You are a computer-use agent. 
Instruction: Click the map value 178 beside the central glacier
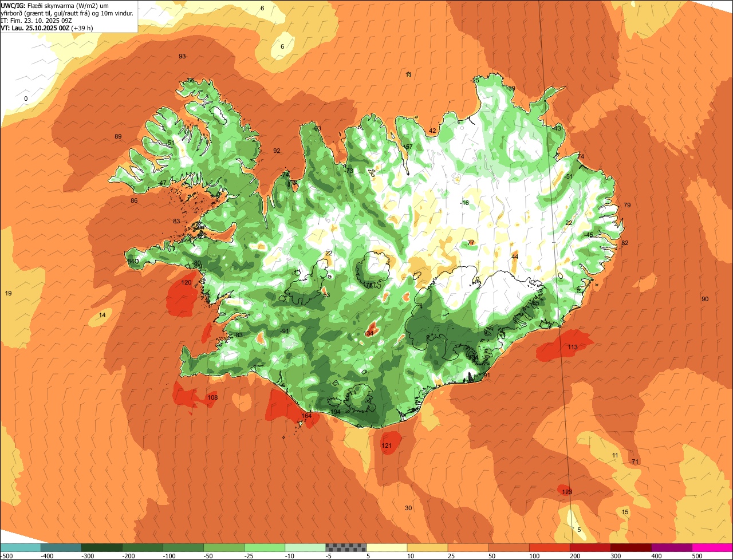(x=368, y=285)
